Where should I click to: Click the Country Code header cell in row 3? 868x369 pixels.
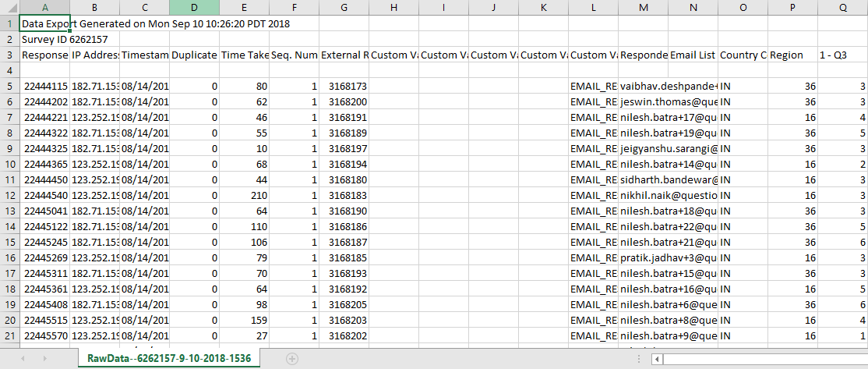click(x=743, y=55)
